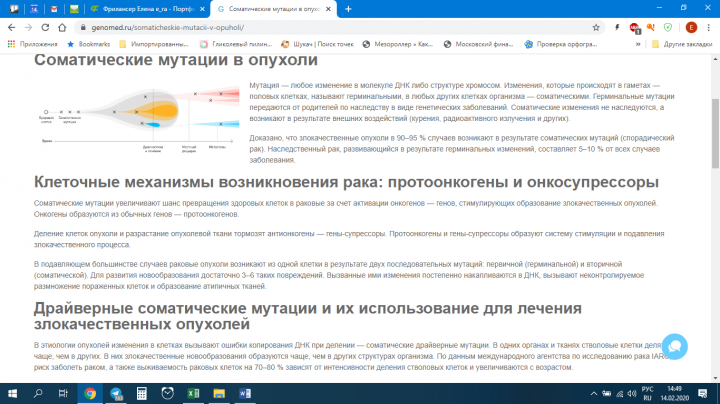The height and width of the screenshot is (404, 720).
Task: Go forward in browser history
Action: [x=28, y=28]
